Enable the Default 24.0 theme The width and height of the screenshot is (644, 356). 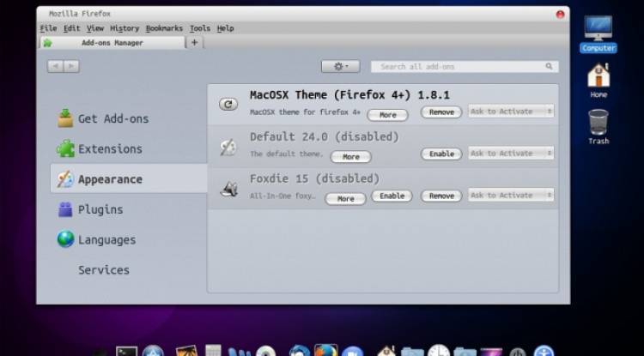[x=441, y=154]
